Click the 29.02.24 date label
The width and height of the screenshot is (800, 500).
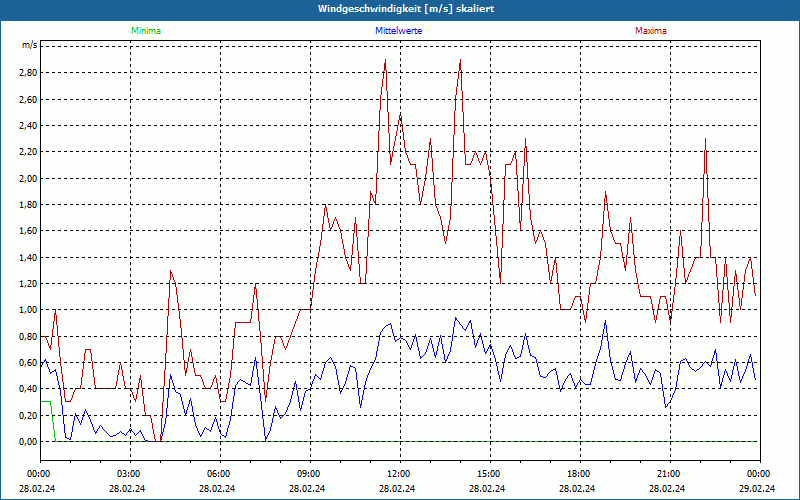(x=757, y=489)
